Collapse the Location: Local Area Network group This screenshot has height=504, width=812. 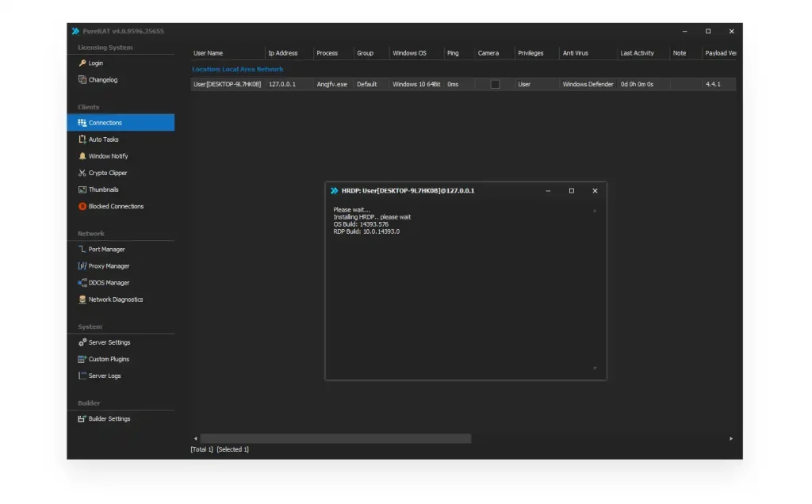pyautogui.click(x=237, y=70)
